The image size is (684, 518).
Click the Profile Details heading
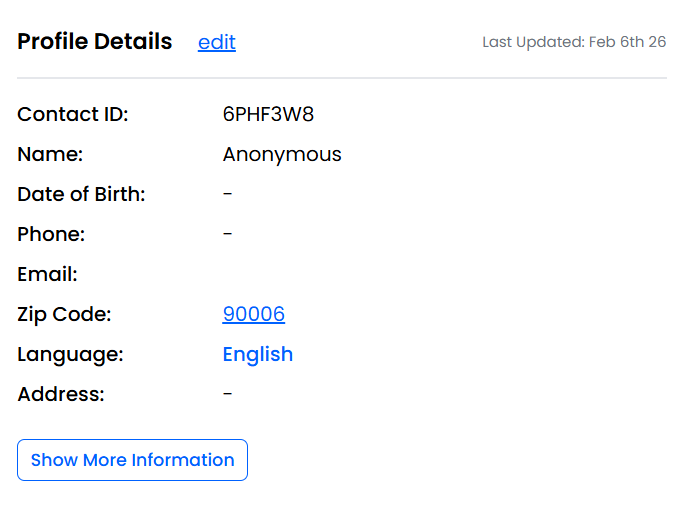pos(95,42)
